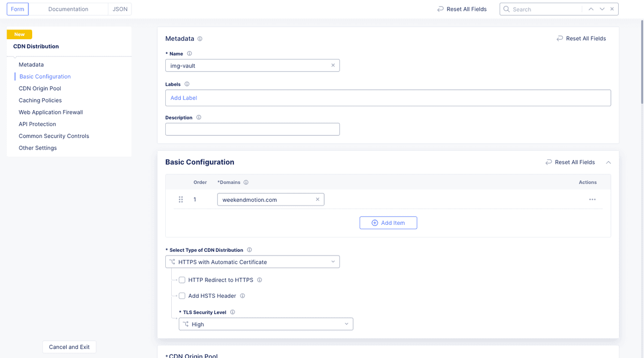This screenshot has height=358, width=644.
Task: Click the info icon beside TLS Security Level
Action: pos(232,312)
